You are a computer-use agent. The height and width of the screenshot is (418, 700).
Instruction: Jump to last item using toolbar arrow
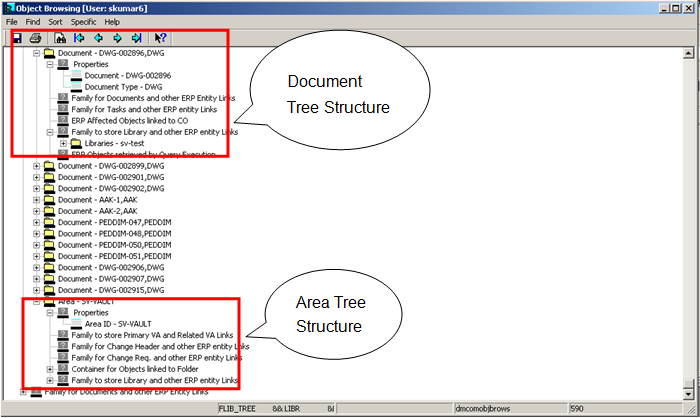136,38
